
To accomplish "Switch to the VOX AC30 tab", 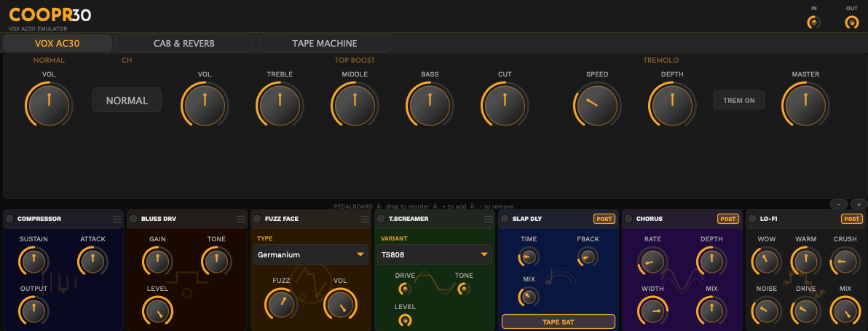I will tap(57, 43).
